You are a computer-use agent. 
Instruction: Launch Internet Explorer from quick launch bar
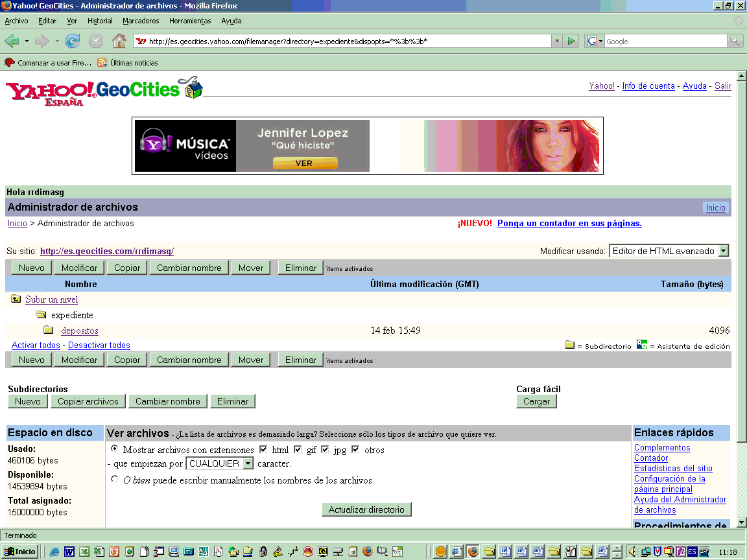click(x=54, y=552)
